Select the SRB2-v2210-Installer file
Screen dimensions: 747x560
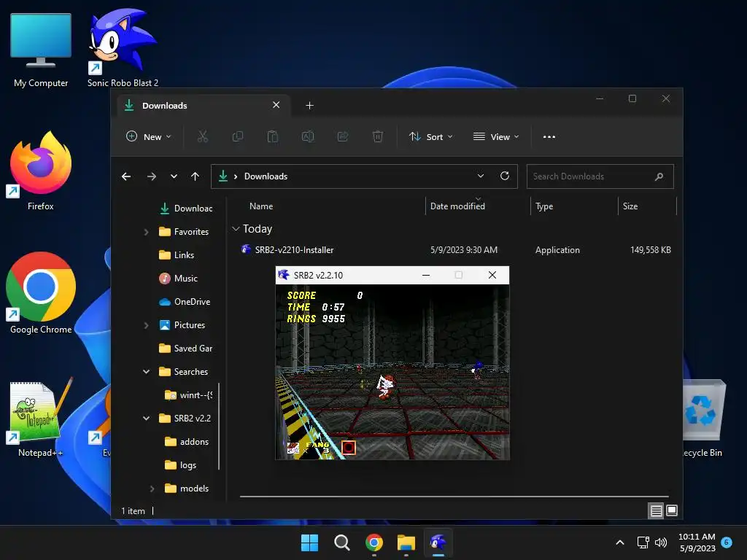287,250
